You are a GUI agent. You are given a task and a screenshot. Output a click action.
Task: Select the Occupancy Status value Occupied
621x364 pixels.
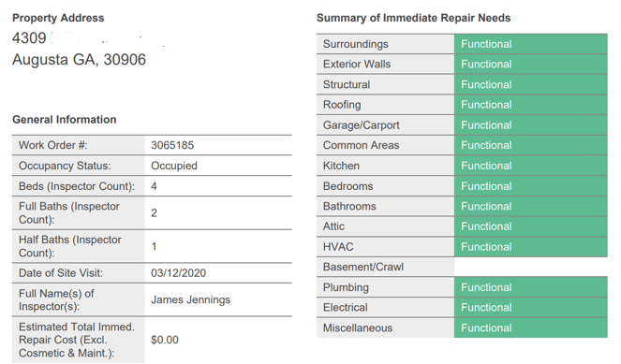point(174,166)
